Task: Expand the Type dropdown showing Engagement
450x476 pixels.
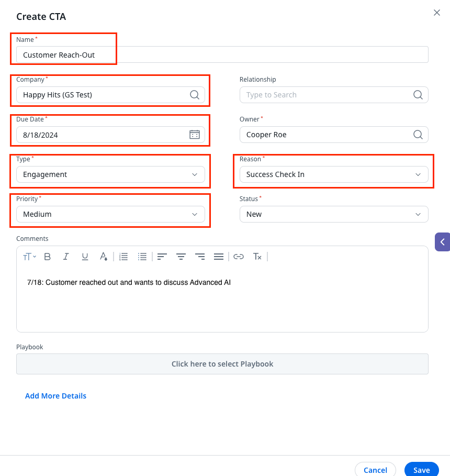Action: [110, 174]
